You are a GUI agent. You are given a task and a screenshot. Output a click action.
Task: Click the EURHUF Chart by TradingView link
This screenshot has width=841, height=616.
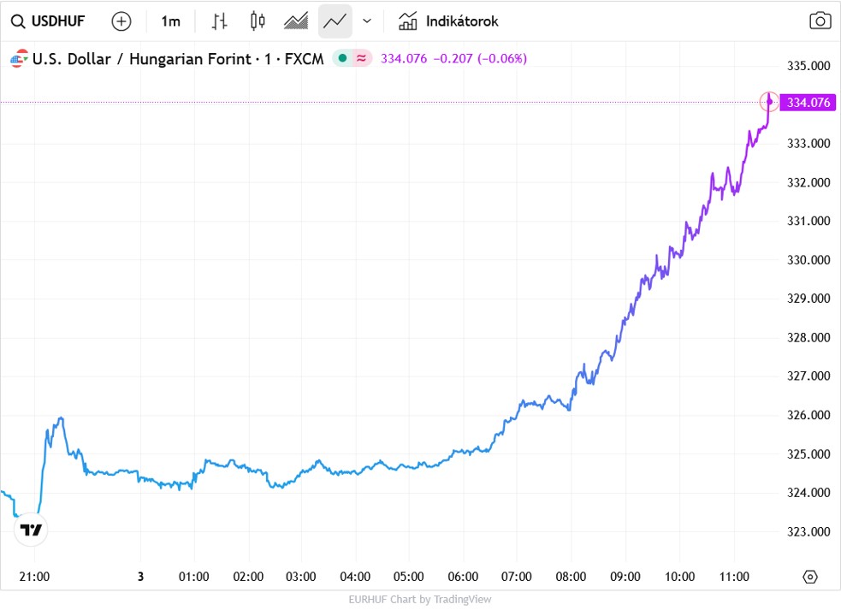pos(420,600)
